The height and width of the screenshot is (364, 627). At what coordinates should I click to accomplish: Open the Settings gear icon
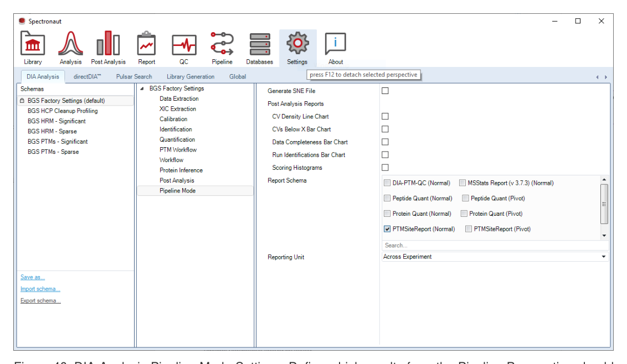[297, 43]
